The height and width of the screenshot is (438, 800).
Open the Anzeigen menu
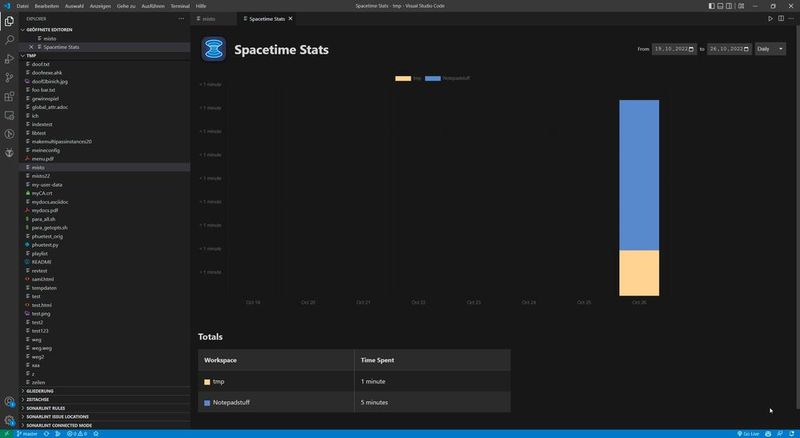click(100, 6)
